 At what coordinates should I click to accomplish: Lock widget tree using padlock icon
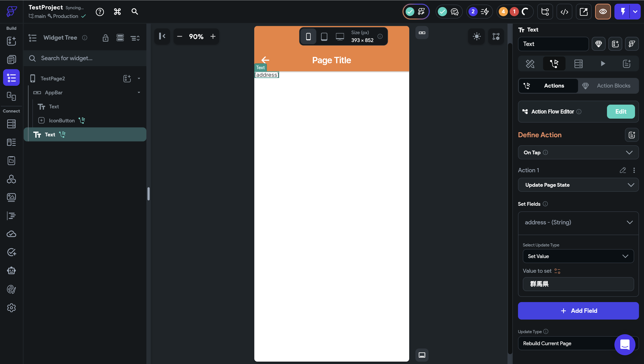[x=105, y=38]
